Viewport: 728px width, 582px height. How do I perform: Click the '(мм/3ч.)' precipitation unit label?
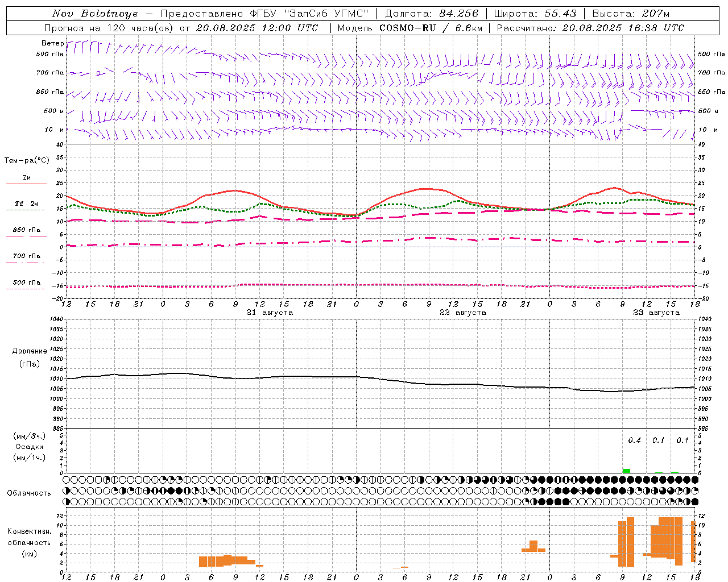[x=30, y=436]
